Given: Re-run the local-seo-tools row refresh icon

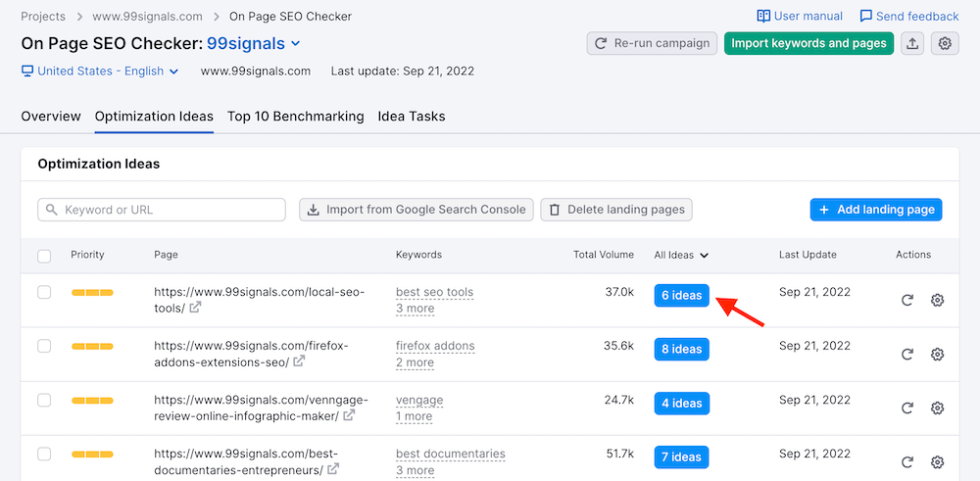Looking at the screenshot, I should [907, 300].
